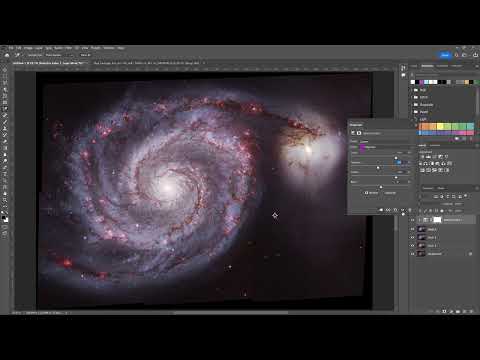Switch to the Patterns tab
The width and height of the screenshot is (480, 360).
(x=457, y=66)
